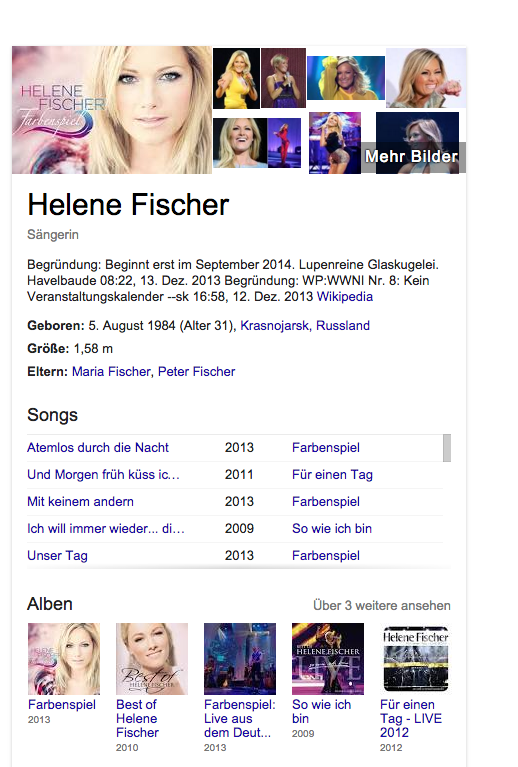
Task: Click the songs list scrollbar handle
Action: coord(447,448)
